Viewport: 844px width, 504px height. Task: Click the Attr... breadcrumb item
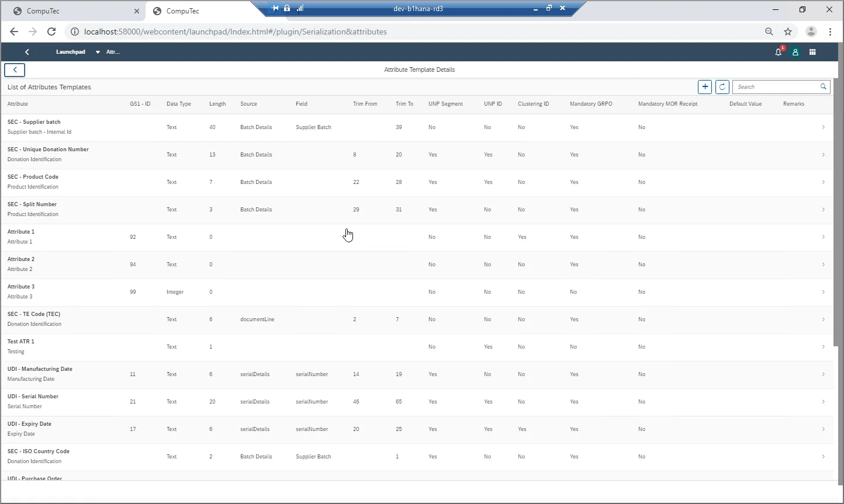click(113, 52)
